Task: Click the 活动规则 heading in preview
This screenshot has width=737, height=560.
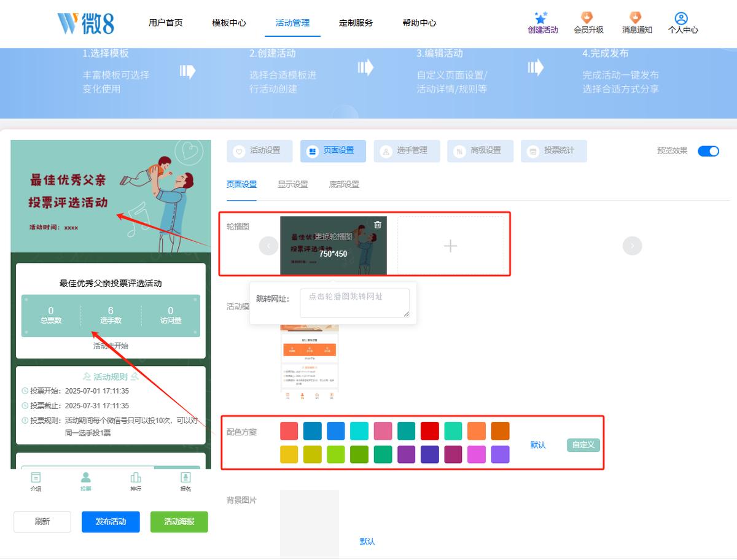Action: pyautogui.click(x=111, y=377)
